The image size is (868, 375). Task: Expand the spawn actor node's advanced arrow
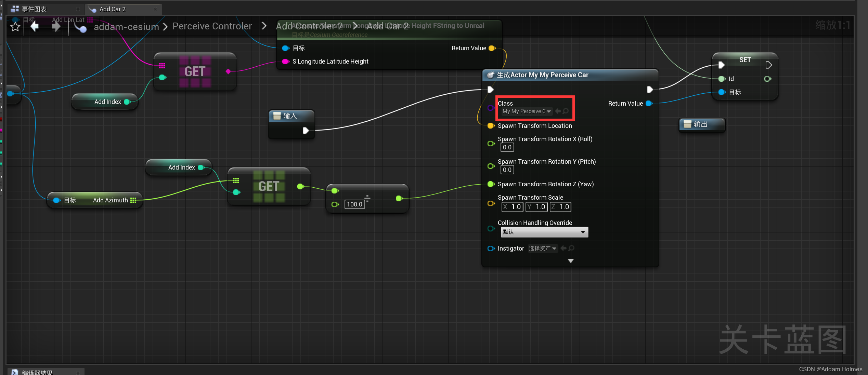pos(570,261)
